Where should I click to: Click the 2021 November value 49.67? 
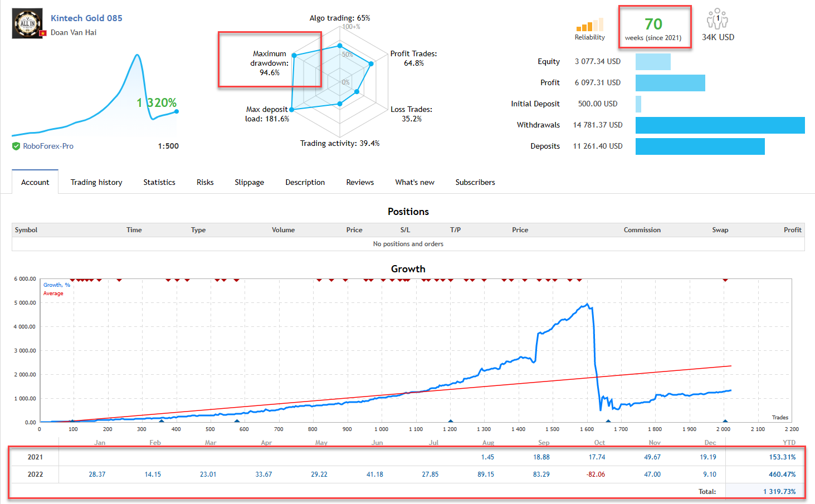click(652, 457)
